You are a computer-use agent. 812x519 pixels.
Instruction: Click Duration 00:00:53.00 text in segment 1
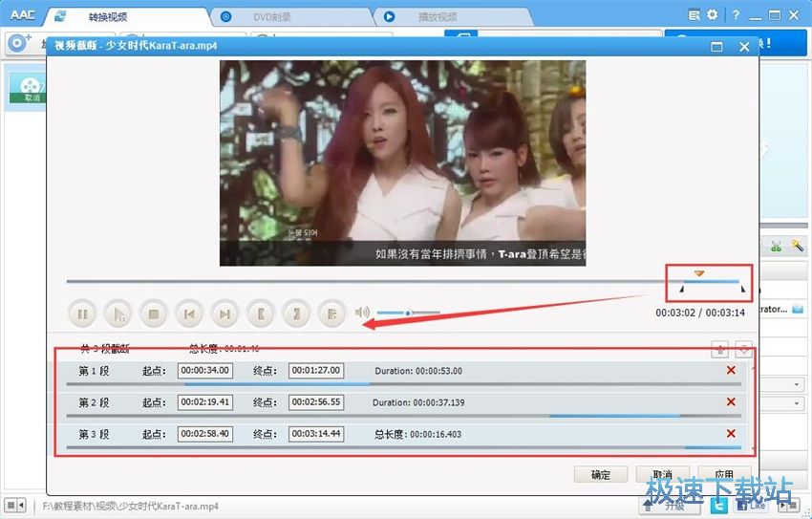pyautogui.click(x=418, y=371)
